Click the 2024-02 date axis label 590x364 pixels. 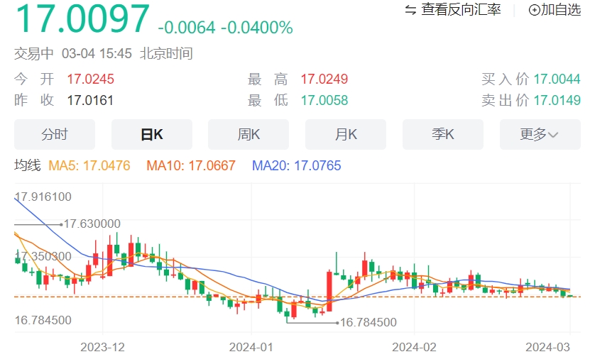(415, 347)
